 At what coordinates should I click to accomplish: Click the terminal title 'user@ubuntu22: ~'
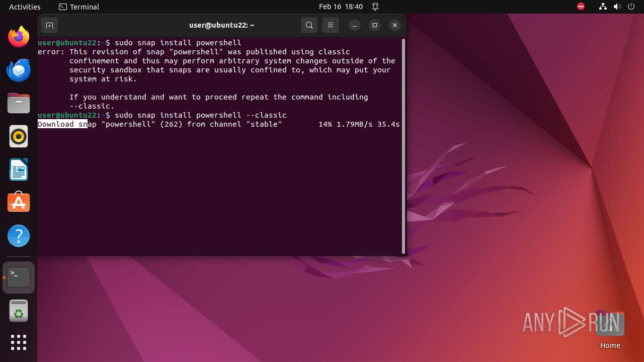pos(222,25)
